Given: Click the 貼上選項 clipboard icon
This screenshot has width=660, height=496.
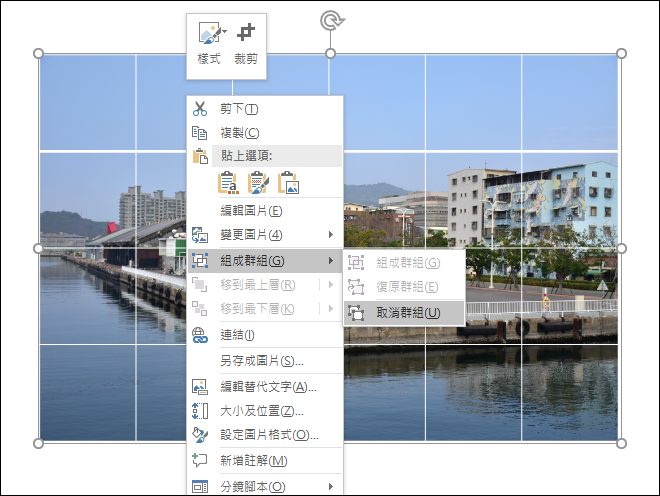Looking at the screenshot, I should [200, 156].
